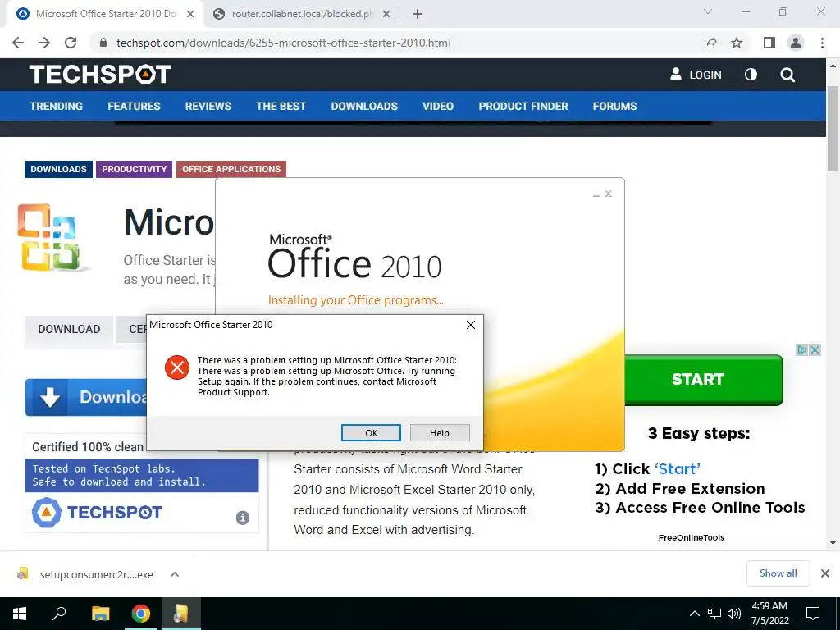Click OK in the Office Starter error dialog

click(371, 433)
